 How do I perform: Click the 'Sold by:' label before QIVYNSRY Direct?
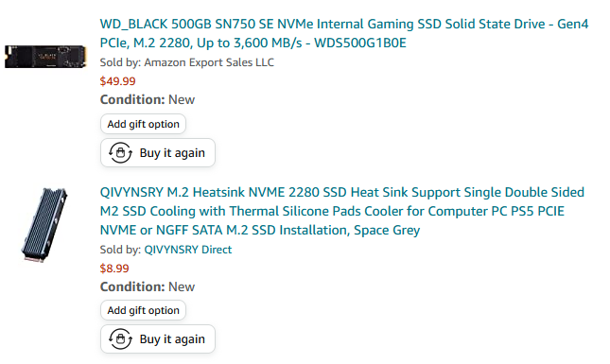pos(120,250)
